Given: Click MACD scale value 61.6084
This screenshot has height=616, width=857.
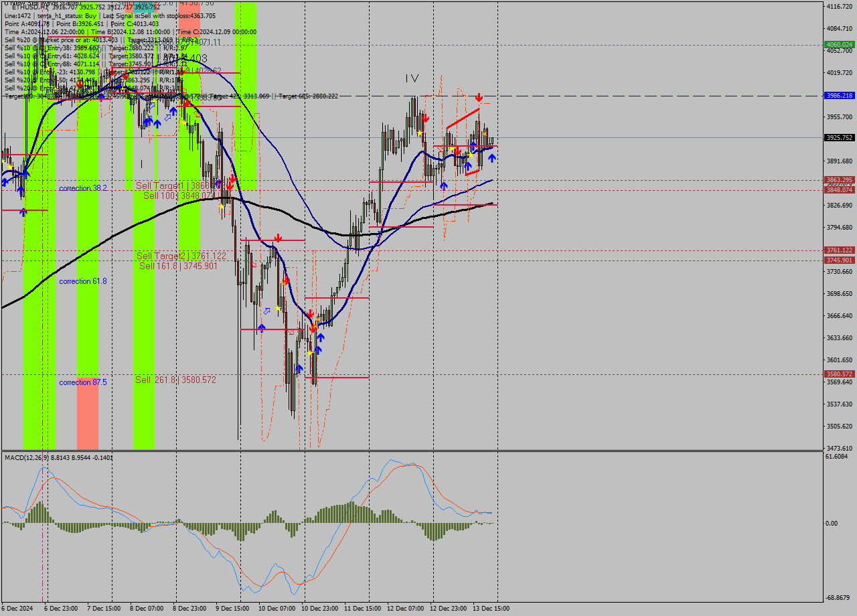Looking at the screenshot, I should (x=838, y=456).
